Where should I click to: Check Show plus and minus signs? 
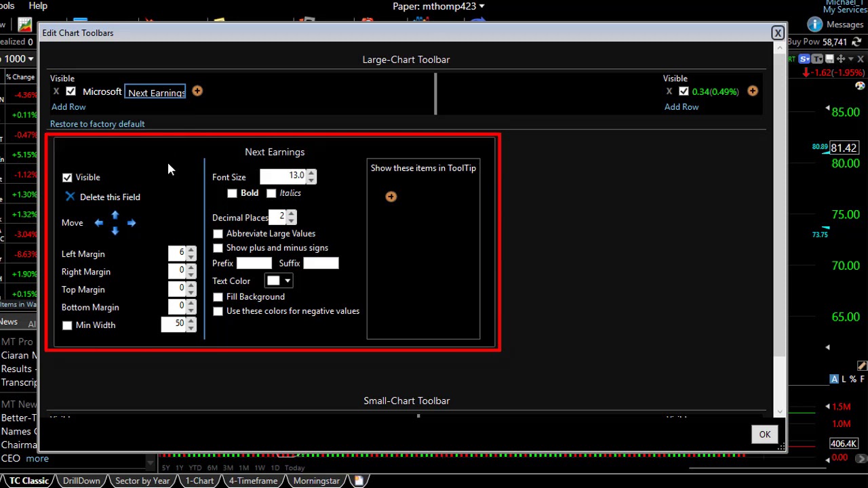(x=218, y=248)
